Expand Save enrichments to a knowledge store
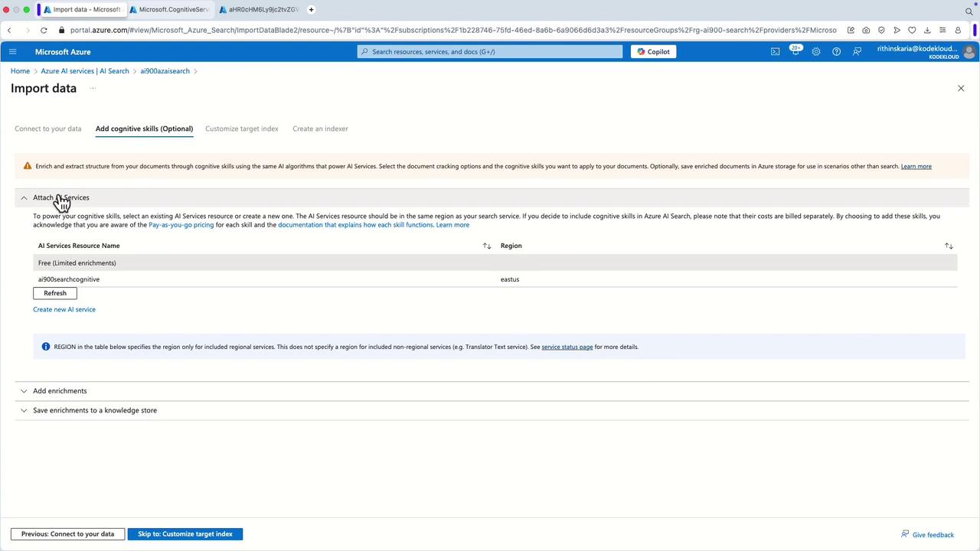The image size is (980, 551). tap(24, 410)
